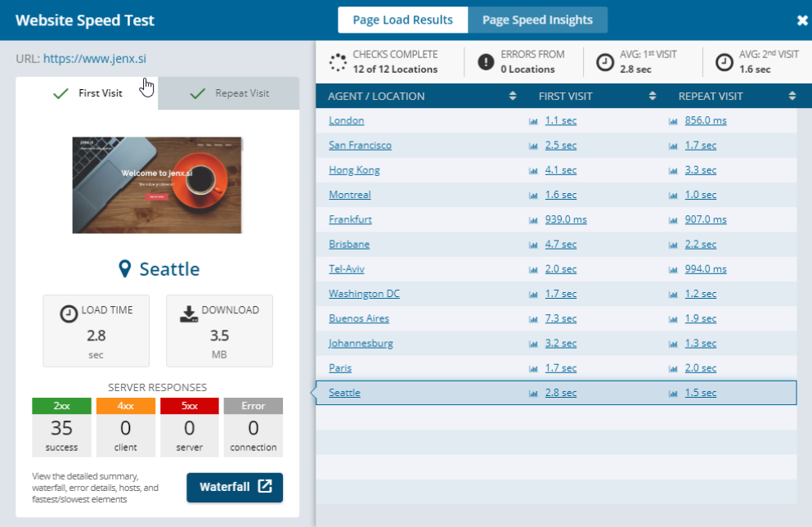Click the Seattle map pin icon

(125, 269)
